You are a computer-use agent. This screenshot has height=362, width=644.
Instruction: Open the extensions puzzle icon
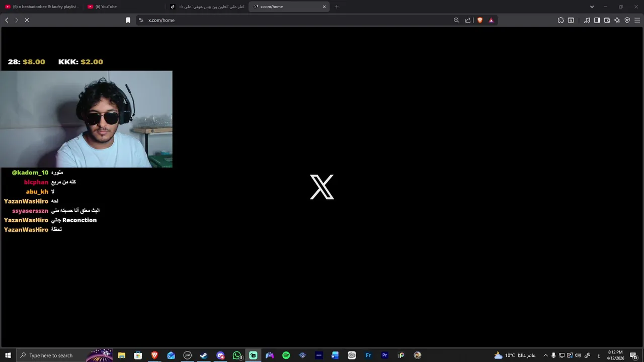(x=561, y=20)
